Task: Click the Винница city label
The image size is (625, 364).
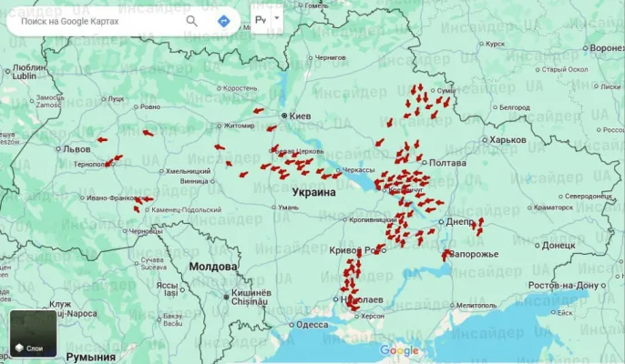Action: pos(193,180)
